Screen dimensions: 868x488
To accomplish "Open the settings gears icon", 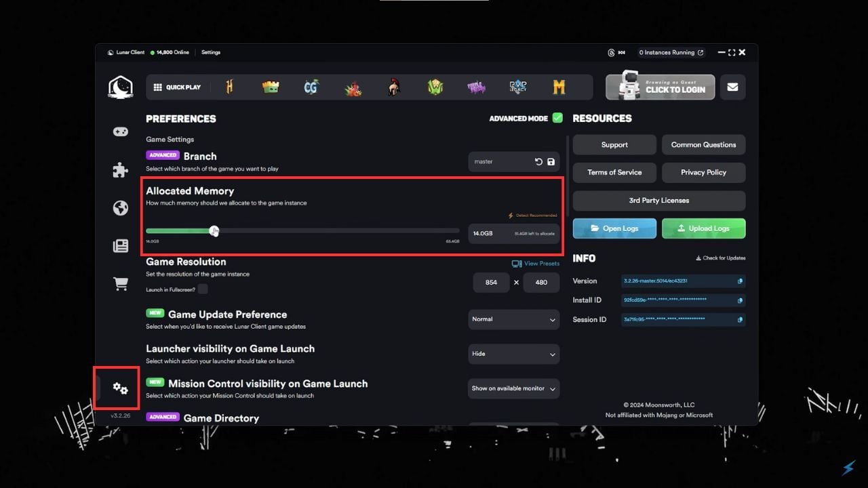I will click(x=120, y=388).
